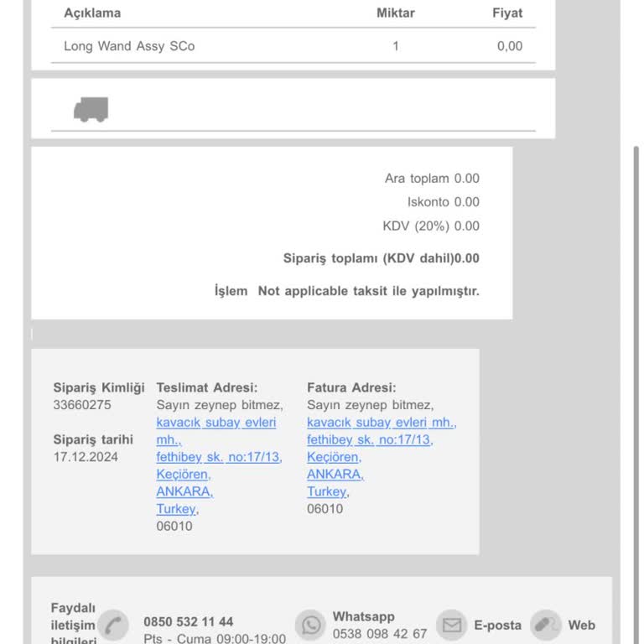Viewport: 644px width, 644px height.
Task: Select 'ANKARA' link under Fatura Adresi
Action: 335,475
